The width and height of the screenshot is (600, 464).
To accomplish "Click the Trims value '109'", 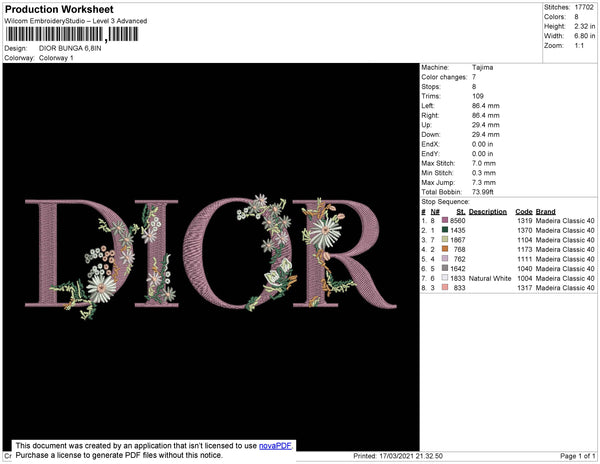I will [478, 96].
